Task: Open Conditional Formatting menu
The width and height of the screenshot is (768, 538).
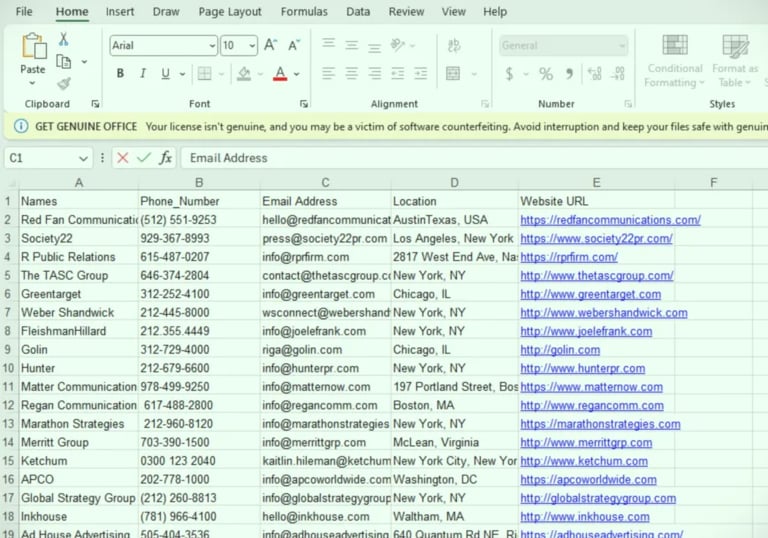Action: tap(674, 61)
